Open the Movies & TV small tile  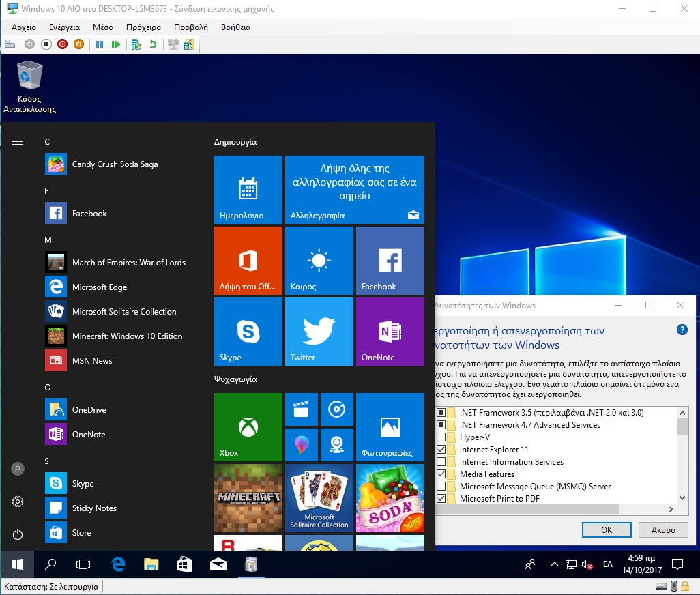[x=302, y=409]
